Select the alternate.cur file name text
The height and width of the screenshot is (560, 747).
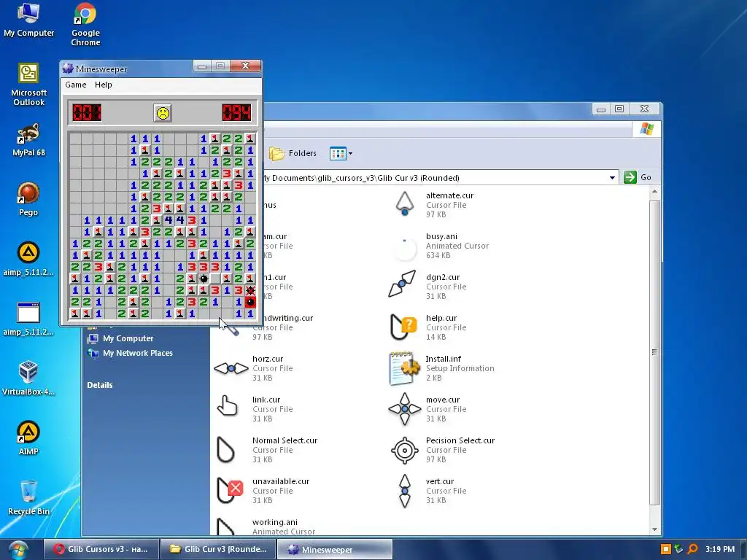pos(449,195)
